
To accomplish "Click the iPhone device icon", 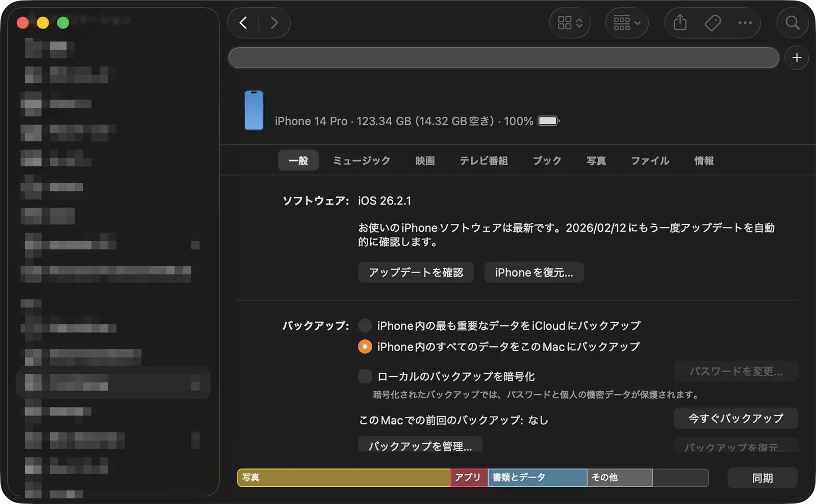I will click(x=253, y=111).
